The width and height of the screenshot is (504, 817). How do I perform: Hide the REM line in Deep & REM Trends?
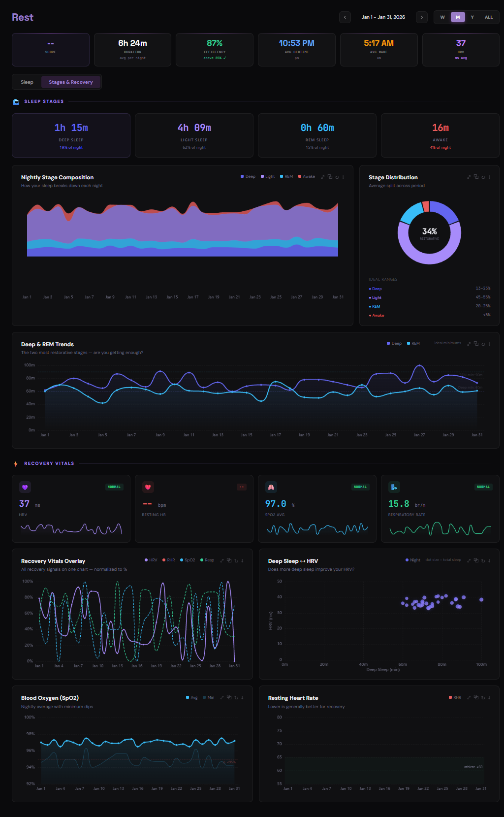pyautogui.click(x=413, y=343)
